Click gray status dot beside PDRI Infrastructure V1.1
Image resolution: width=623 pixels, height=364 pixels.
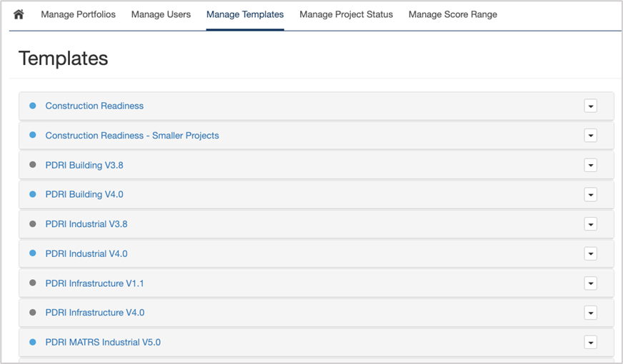point(33,283)
